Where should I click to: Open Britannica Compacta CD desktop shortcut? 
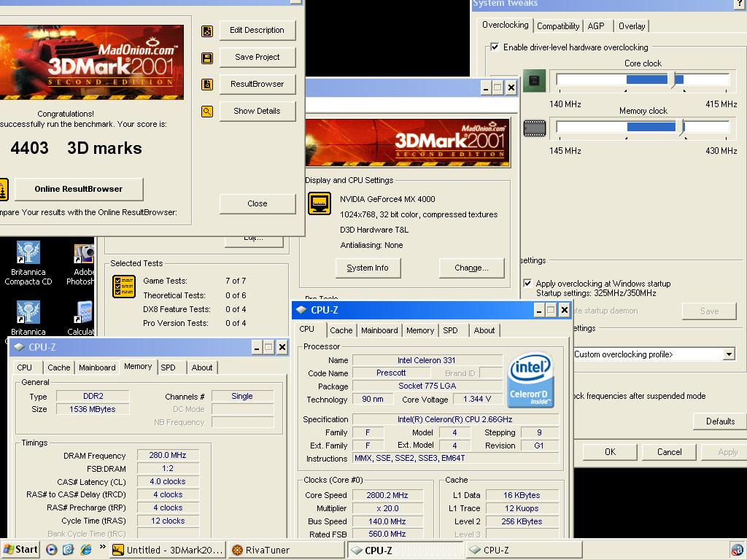tap(28, 262)
